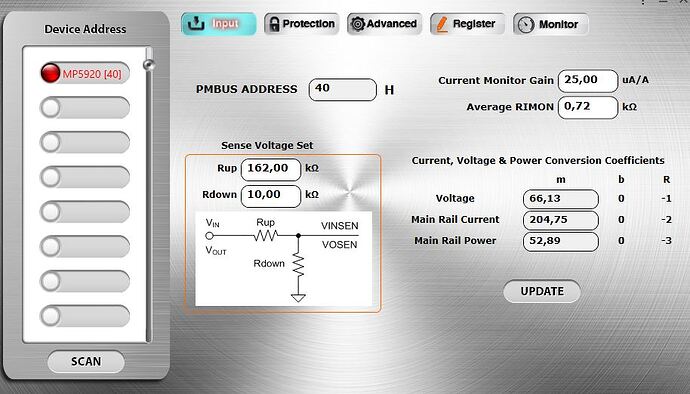690x394 pixels.
Task: Click the ground symbol in the diagram
Action: pyautogui.click(x=298, y=298)
